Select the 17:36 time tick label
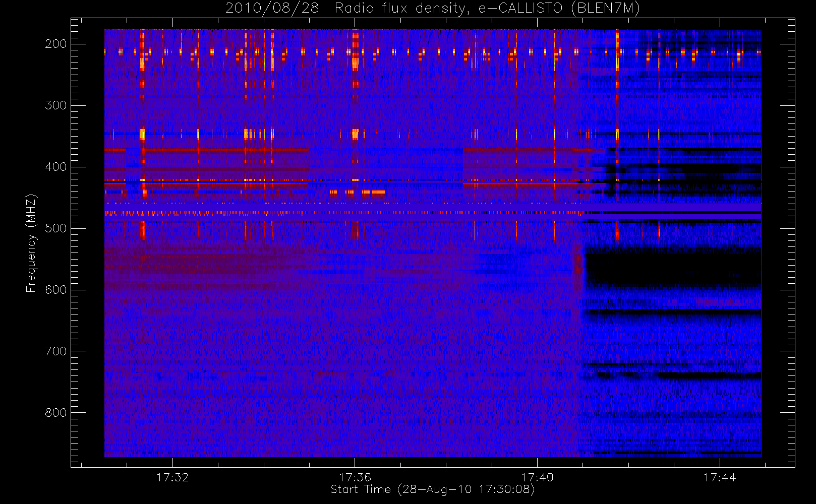 pos(355,477)
